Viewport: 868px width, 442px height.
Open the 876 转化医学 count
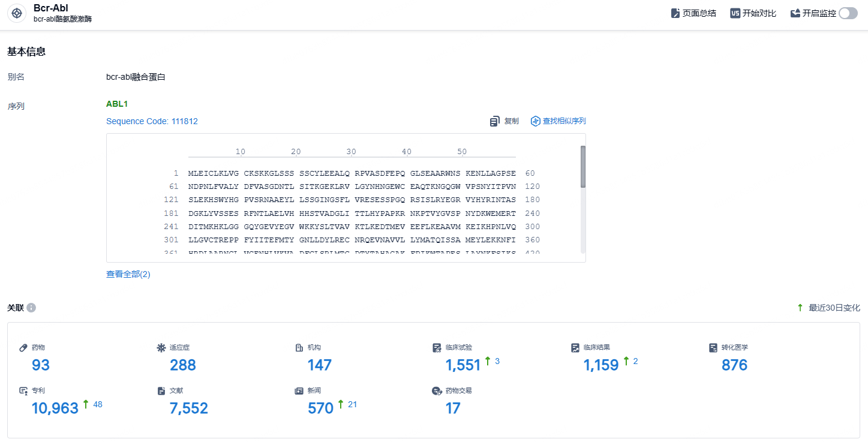pyautogui.click(x=734, y=365)
